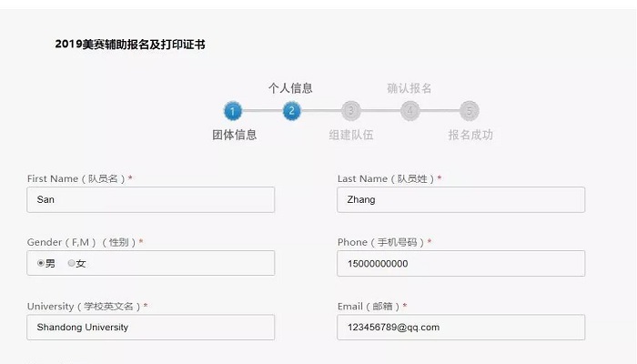
Task: Click the Phone (手机号码) label
Action: pyautogui.click(x=384, y=243)
